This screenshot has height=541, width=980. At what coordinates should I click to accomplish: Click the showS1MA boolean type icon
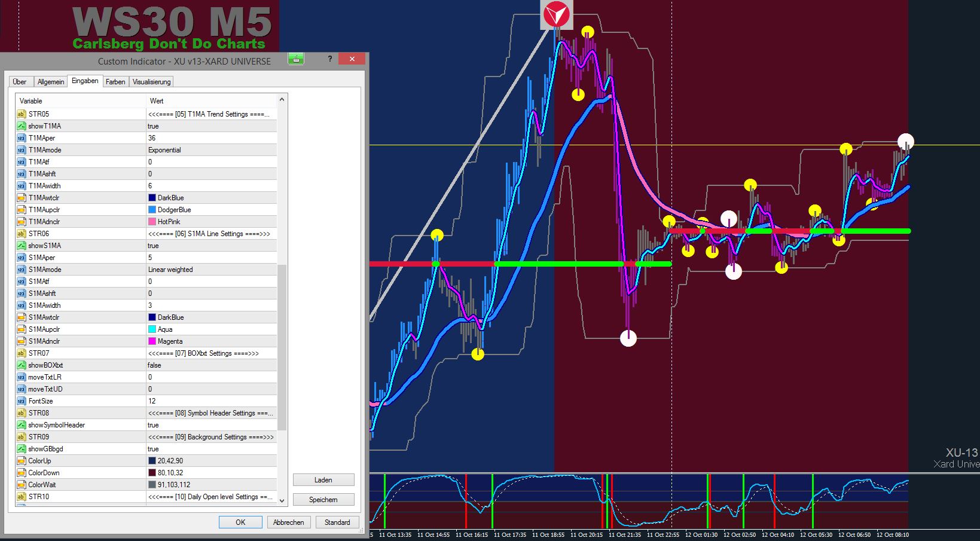pos(22,246)
